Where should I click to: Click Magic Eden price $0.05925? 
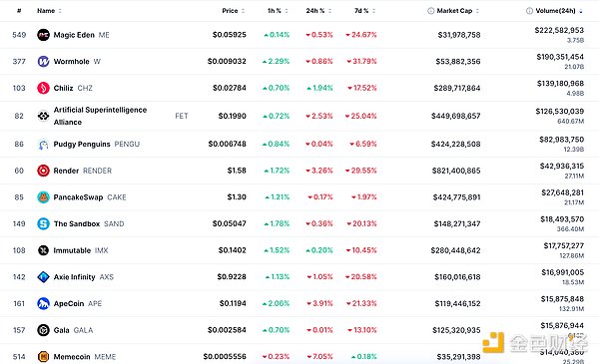point(230,35)
